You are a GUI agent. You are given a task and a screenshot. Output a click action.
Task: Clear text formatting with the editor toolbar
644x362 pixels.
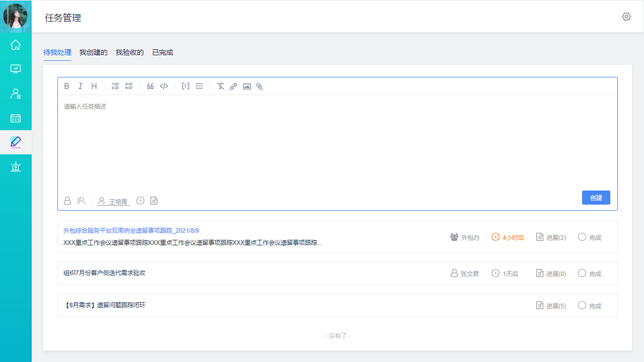[220, 86]
